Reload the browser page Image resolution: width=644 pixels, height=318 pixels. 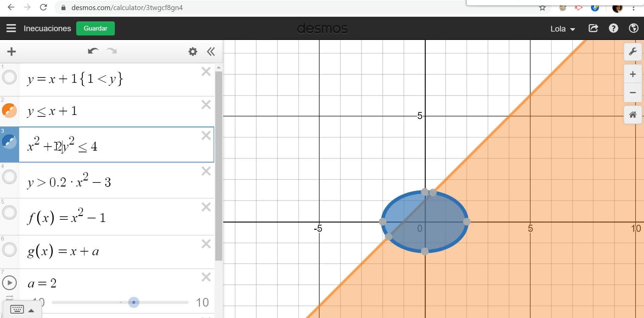[x=43, y=7]
